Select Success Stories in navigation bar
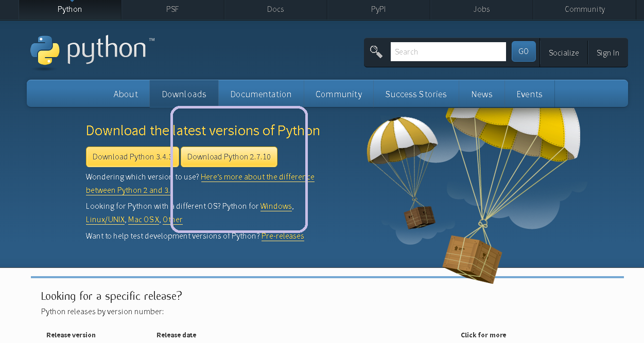Viewport: 644px width, 343px height. tap(416, 94)
